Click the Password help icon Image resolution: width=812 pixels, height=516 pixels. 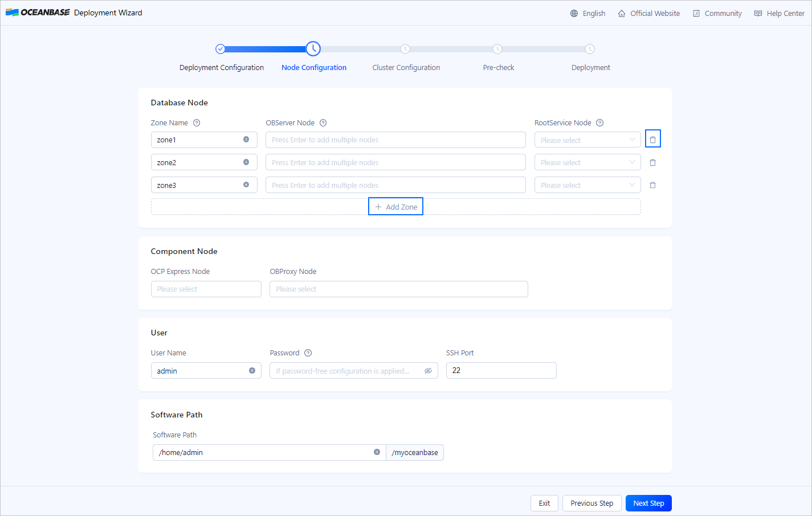pos(308,353)
